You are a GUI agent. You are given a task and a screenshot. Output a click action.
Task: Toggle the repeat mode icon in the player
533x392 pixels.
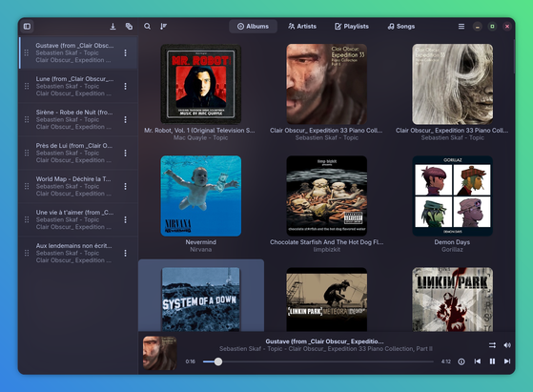point(492,345)
